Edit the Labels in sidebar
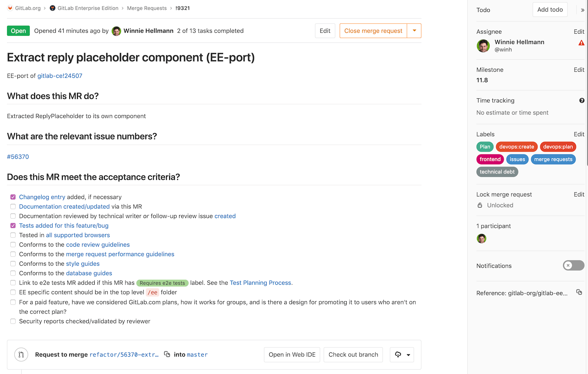Screen dimensions: 588x374 [x=579, y=134]
